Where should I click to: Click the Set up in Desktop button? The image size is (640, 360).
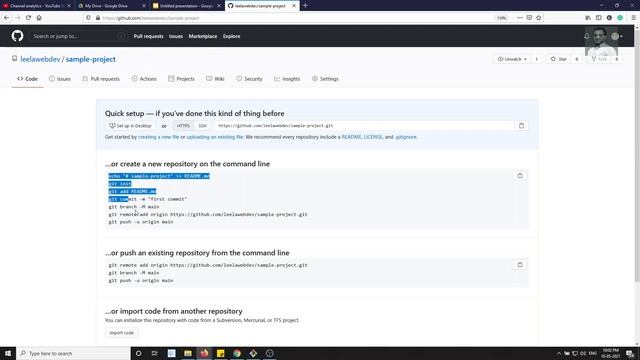click(x=130, y=126)
